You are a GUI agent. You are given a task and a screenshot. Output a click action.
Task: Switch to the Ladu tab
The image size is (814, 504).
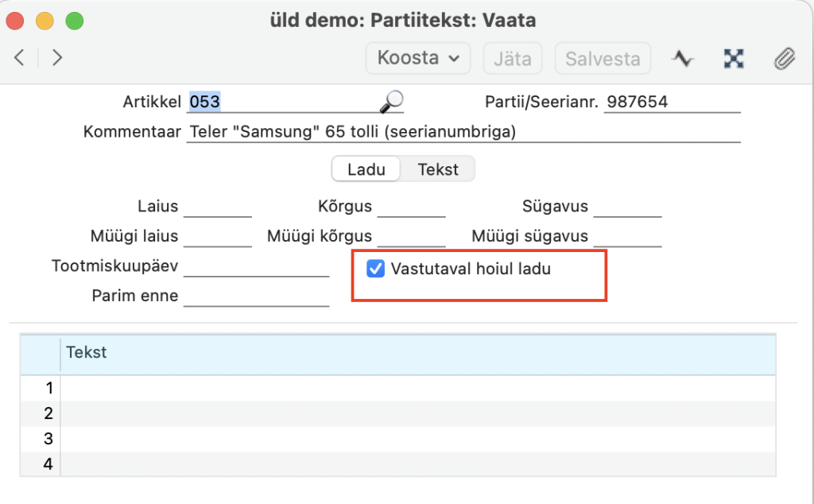tap(366, 169)
